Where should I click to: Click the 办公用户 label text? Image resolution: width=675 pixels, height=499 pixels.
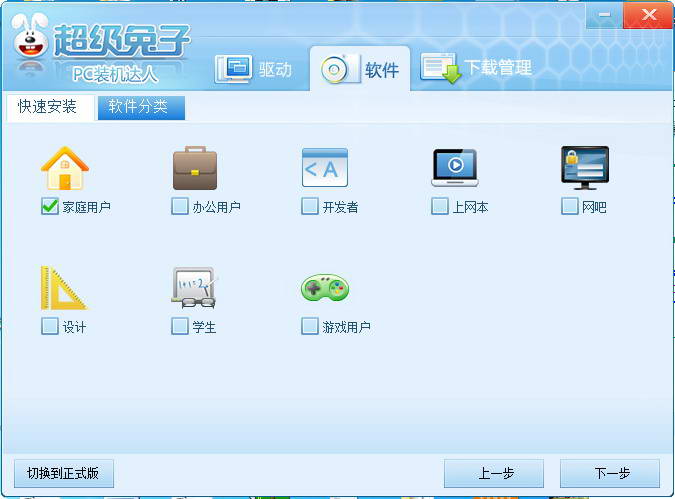[217, 207]
